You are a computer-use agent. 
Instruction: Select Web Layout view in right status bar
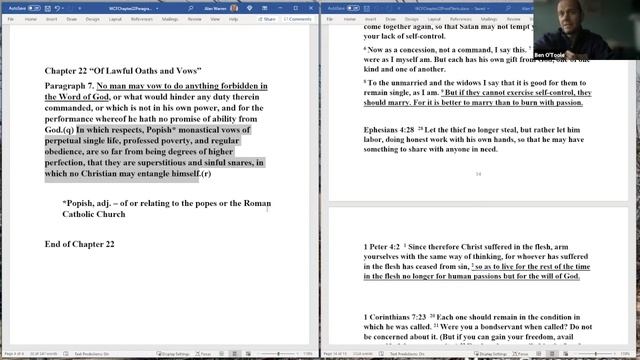[566, 354]
